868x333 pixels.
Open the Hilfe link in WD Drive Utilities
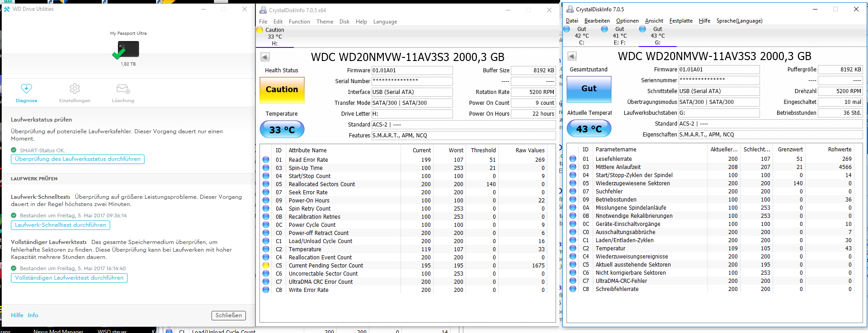[17, 315]
